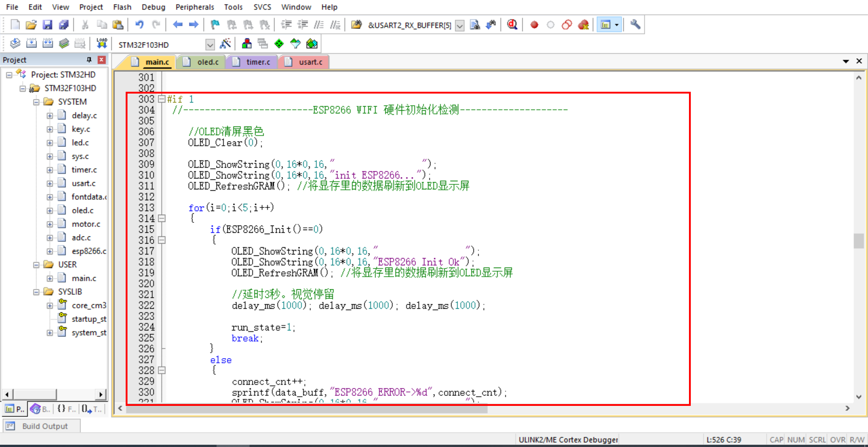Viewport: 868px width, 447px height.
Task: Collapse the for loop block at line 314
Action: 162,218
